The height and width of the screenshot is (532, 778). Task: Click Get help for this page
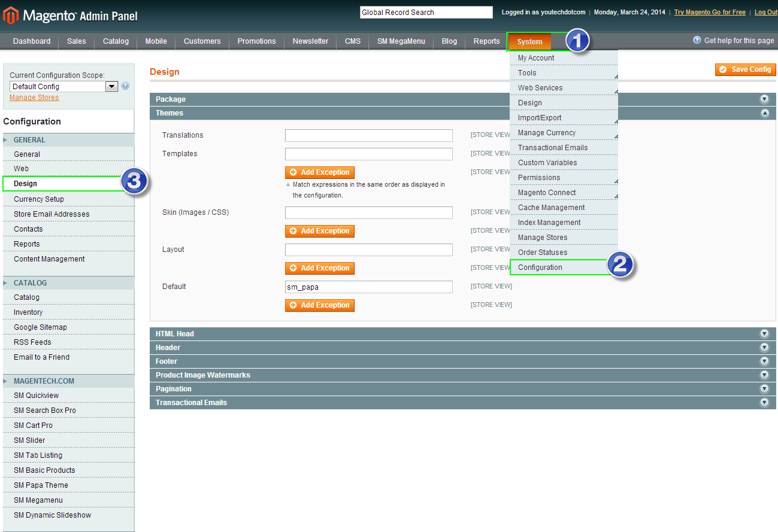[739, 40]
